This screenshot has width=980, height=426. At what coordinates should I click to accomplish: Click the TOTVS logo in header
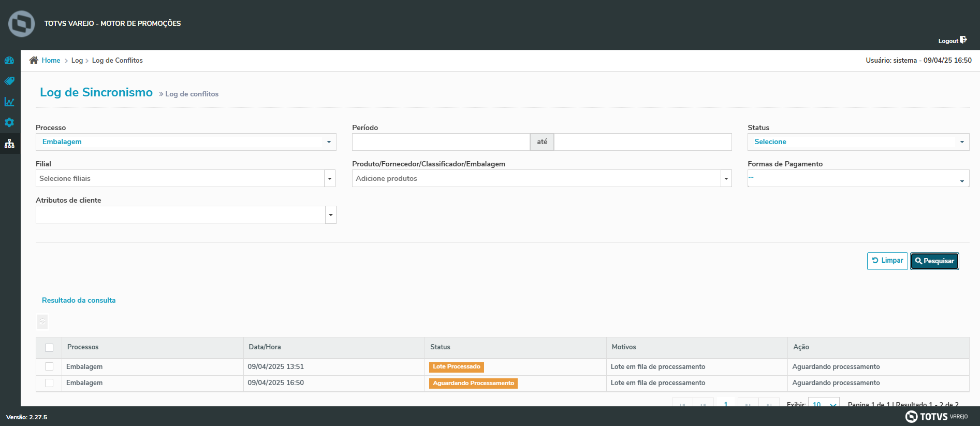22,23
